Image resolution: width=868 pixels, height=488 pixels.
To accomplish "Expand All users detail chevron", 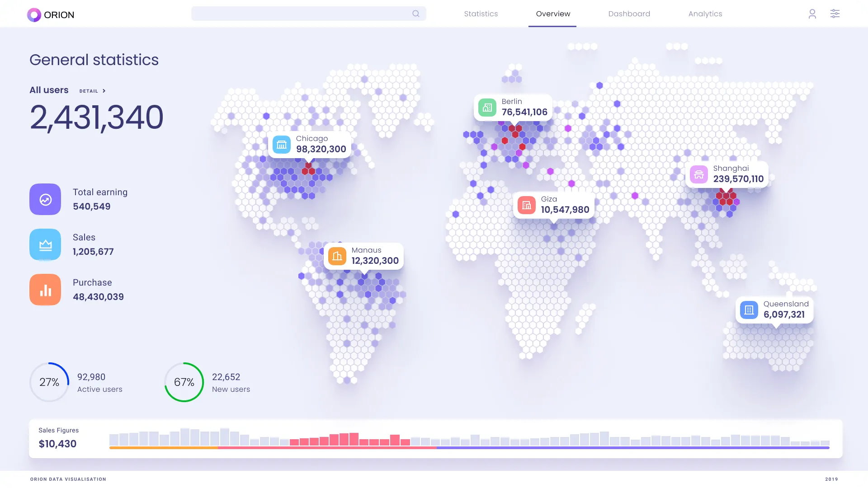I will [104, 91].
